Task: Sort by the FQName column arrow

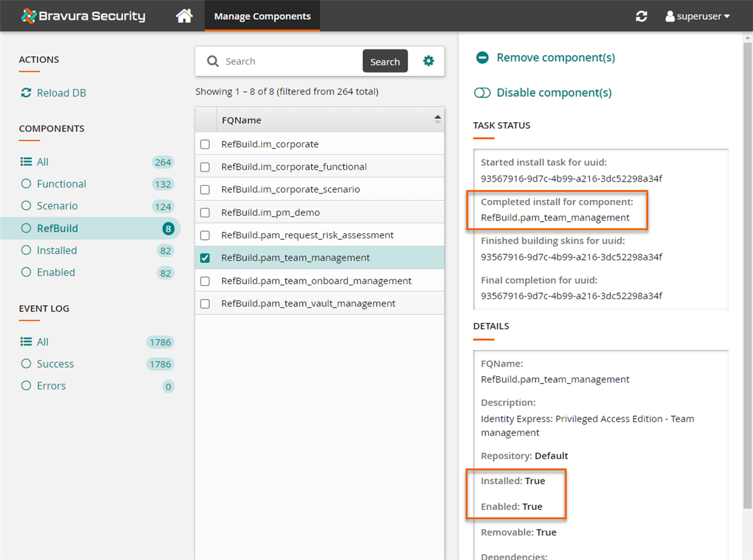Action: (437, 120)
